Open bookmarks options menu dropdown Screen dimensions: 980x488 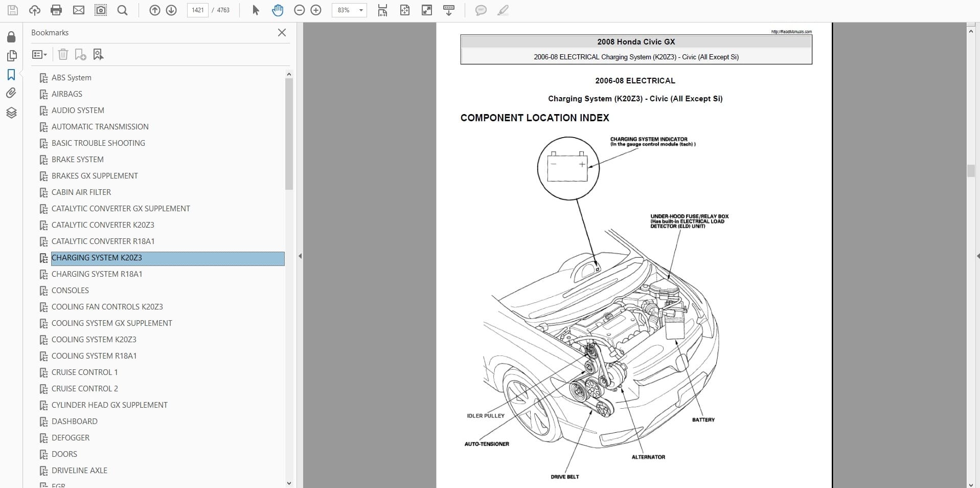39,54
